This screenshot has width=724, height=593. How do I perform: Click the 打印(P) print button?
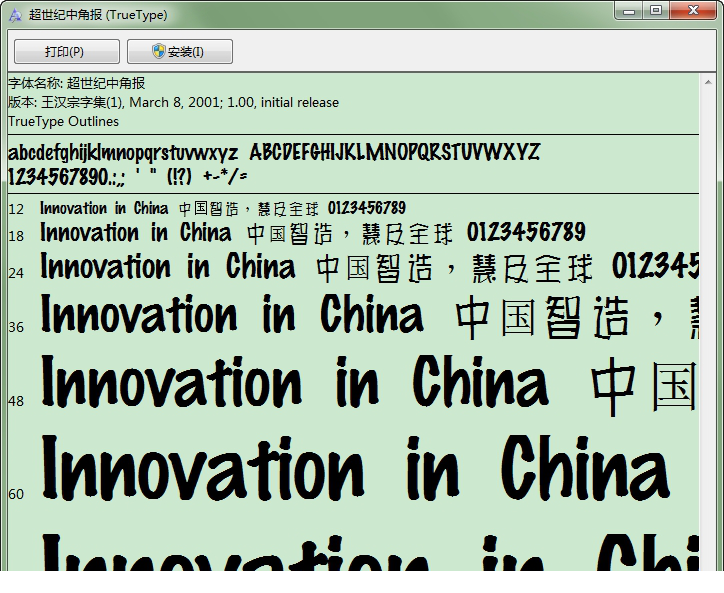coord(66,51)
